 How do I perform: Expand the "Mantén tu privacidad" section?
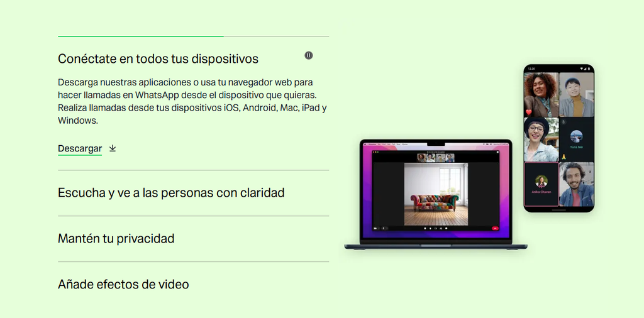(116, 238)
